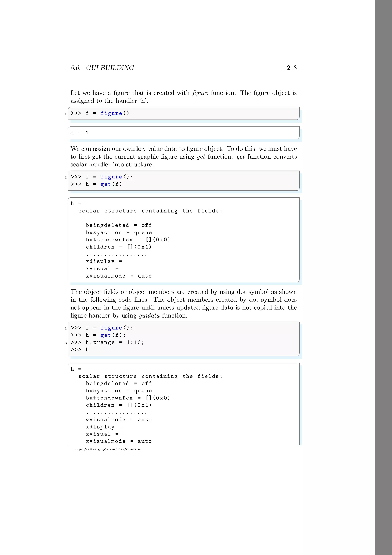Click the text "scalar handler into structure."
The width and height of the screenshot is (392, 555).
click(112, 165)
